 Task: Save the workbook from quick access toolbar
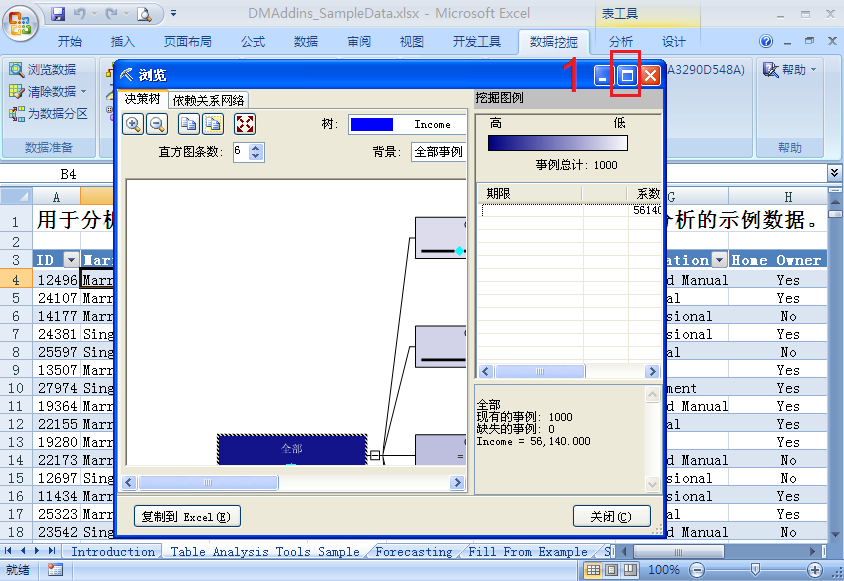pos(58,13)
